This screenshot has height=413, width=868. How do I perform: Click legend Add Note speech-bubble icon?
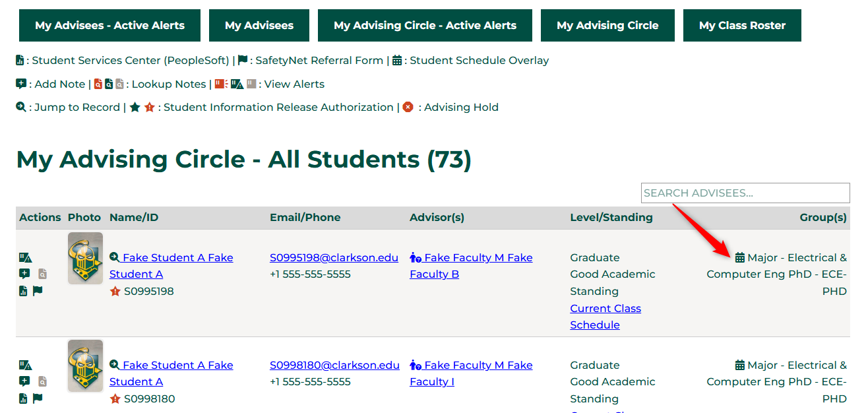tap(21, 84)
